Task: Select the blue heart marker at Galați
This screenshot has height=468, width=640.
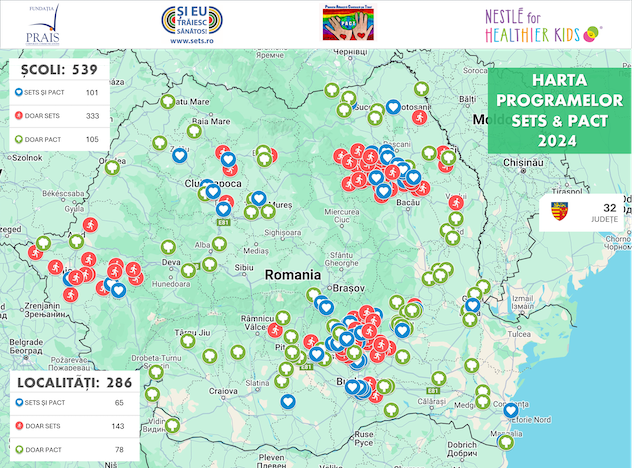Action: [x=472, y=305]
